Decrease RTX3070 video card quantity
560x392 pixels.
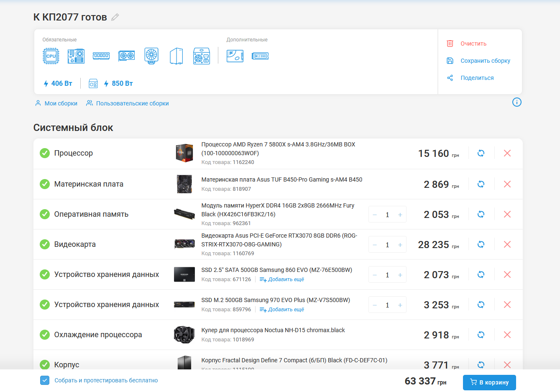(x=375, y=245)
